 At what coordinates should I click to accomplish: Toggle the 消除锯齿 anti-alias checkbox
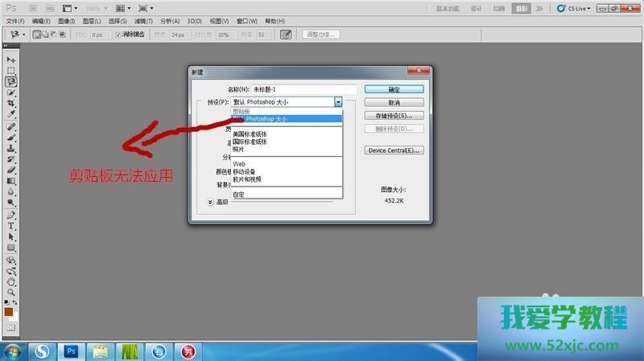tap(118, 35)
